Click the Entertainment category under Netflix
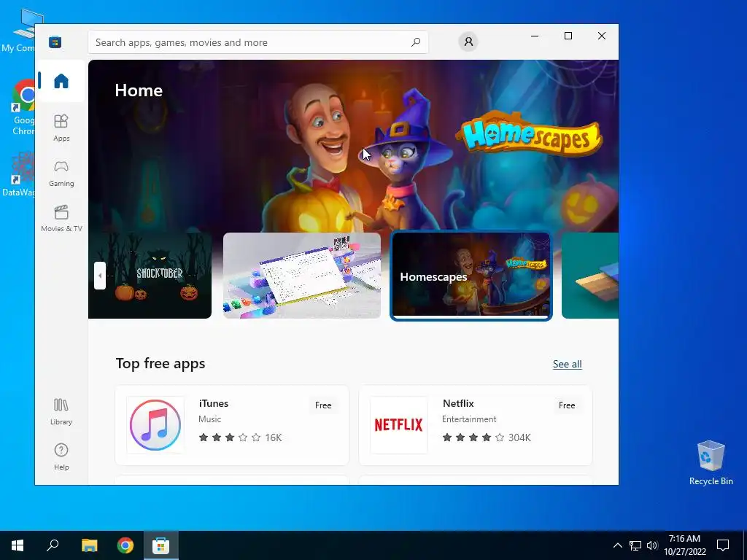This screenshot has width=747, height=560. click(469, 419)
